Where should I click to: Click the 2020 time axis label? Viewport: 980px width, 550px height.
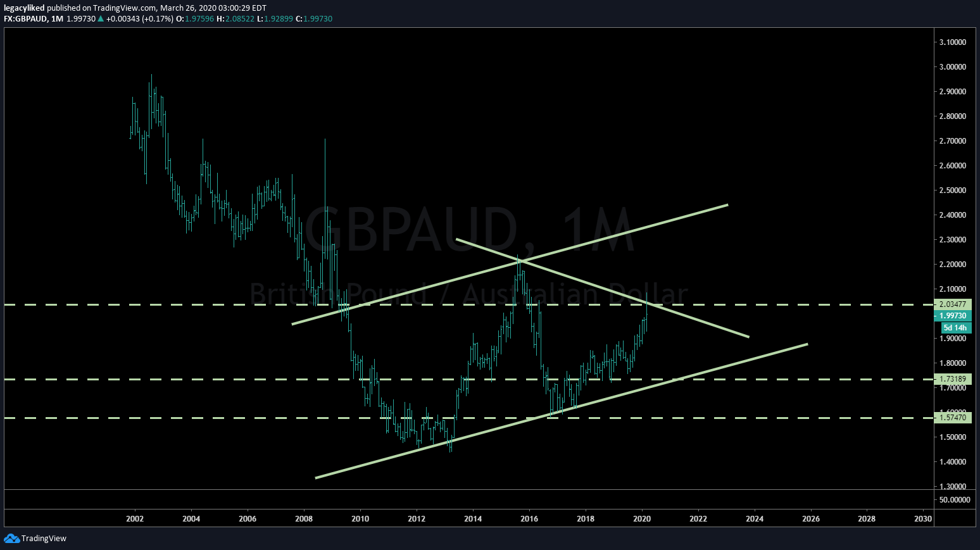(642, 519)
